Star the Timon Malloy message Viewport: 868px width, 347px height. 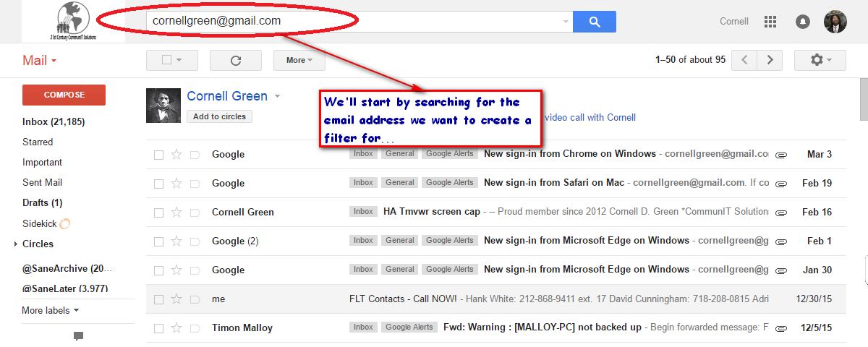pyautogui.click(x=176, y=327)
